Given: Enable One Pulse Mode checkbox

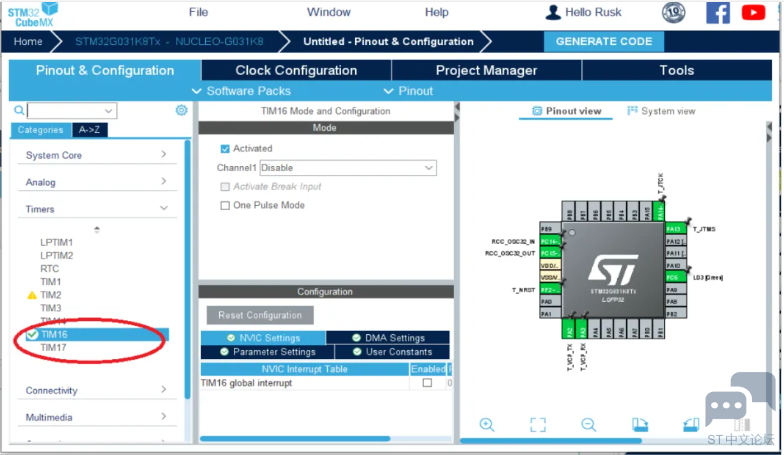Looking at the screenshot, I should (225, 206).
